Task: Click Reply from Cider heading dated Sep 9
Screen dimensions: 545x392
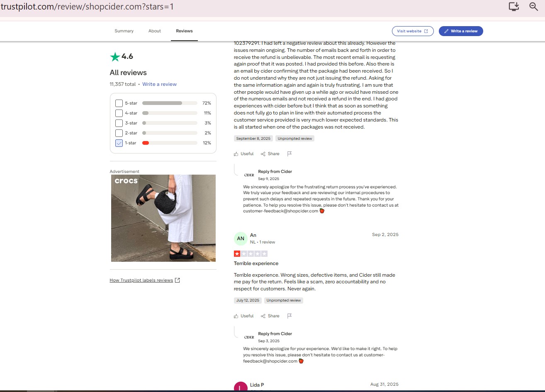Action: [275, 172]
